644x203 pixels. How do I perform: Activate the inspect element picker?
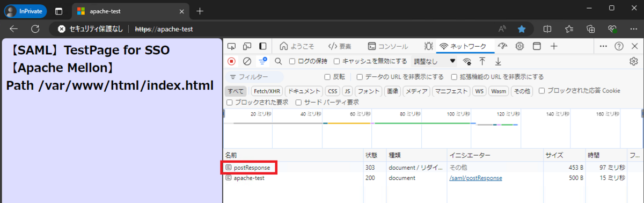231,46
